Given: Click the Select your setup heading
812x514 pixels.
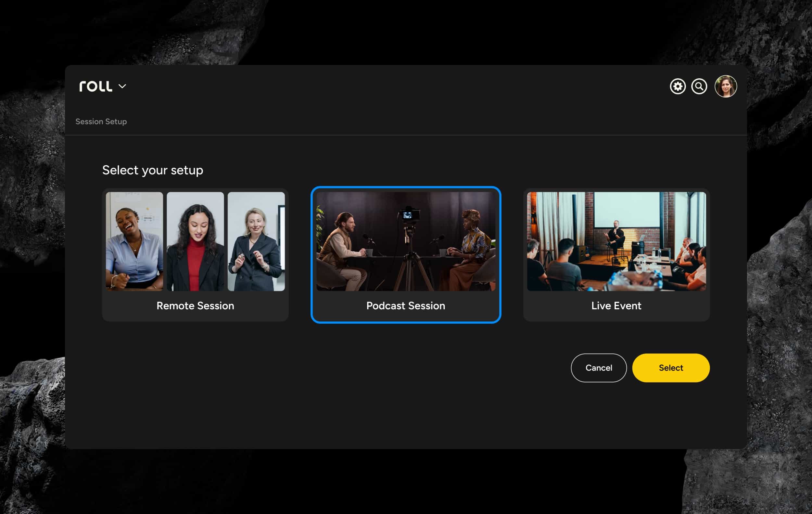Looking at the screenshot, I should [x=152, y=170].
